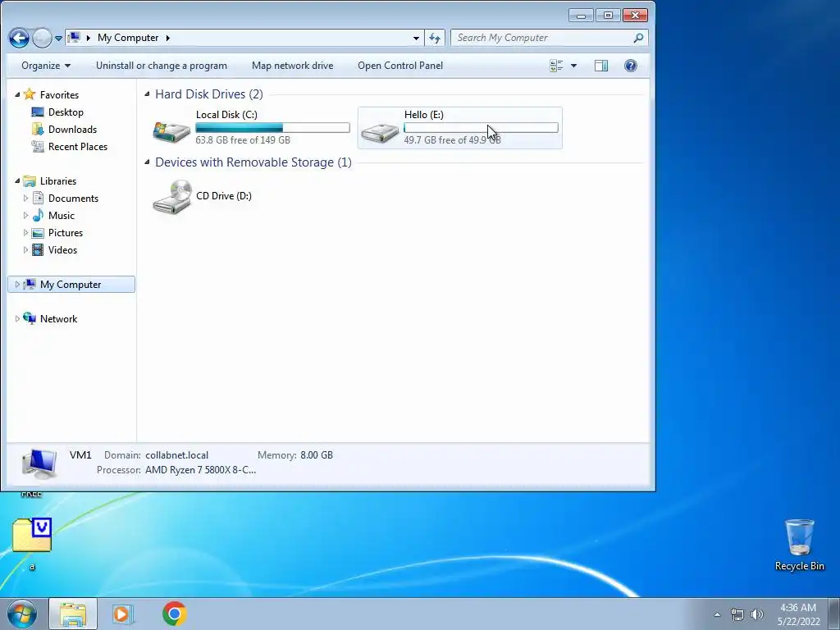Click the CD Drive (D:) label
This screenshot has width=840, height=630.
coord(224,195)
